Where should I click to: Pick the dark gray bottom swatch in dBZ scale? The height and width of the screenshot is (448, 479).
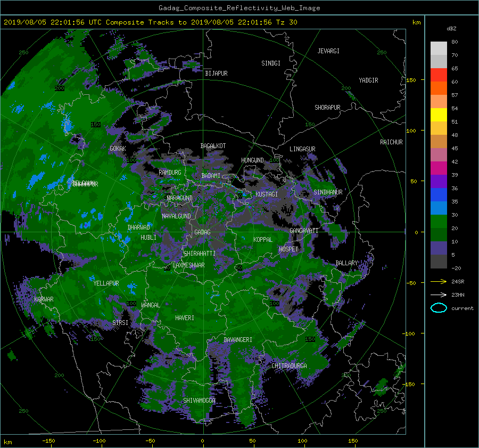click(x=439, y=262)
